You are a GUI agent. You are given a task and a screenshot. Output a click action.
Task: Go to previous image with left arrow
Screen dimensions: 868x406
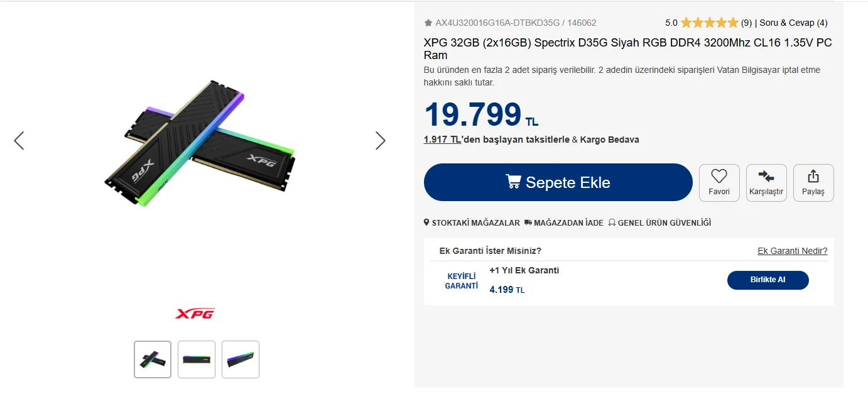19,140
